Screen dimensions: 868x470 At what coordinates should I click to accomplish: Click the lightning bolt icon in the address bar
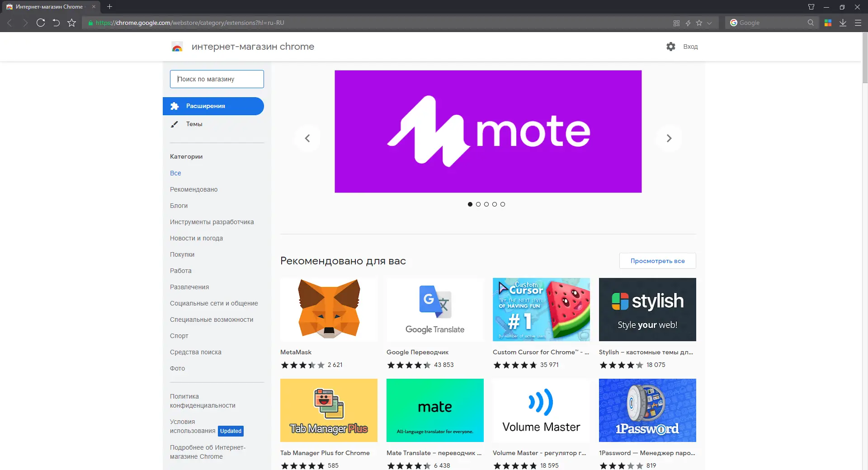688,23
